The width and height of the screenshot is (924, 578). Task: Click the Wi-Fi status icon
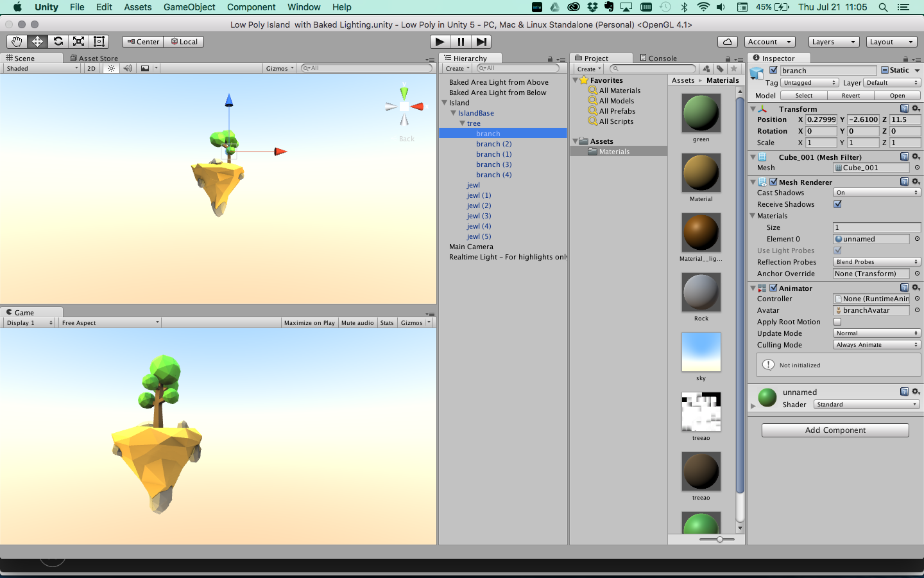(x=703, y=7)
